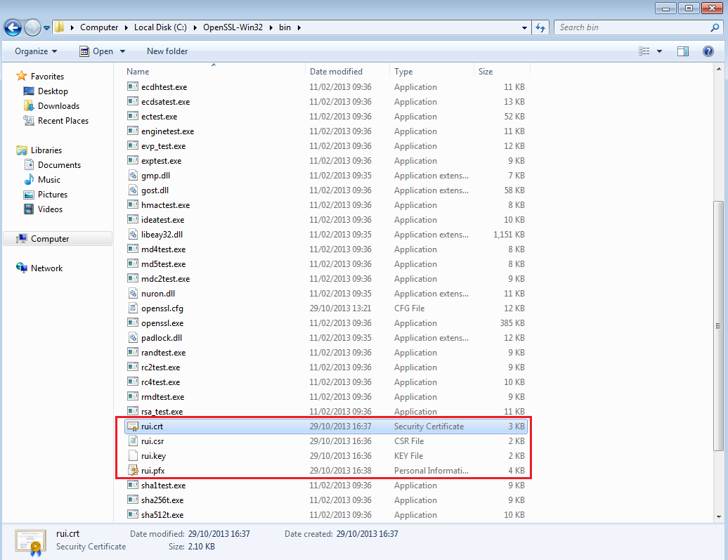
Task: Click the Size column header
Action: 486,72
